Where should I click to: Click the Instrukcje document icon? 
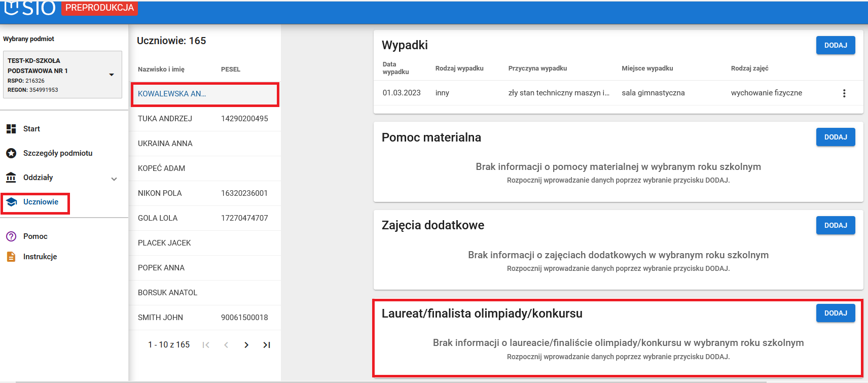(11, 257)
